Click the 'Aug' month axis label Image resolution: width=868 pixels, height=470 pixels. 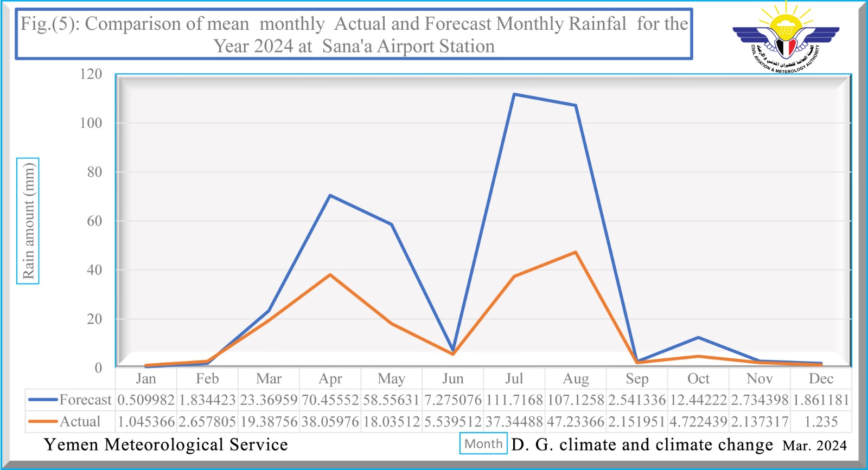click(x=576, y=378)
